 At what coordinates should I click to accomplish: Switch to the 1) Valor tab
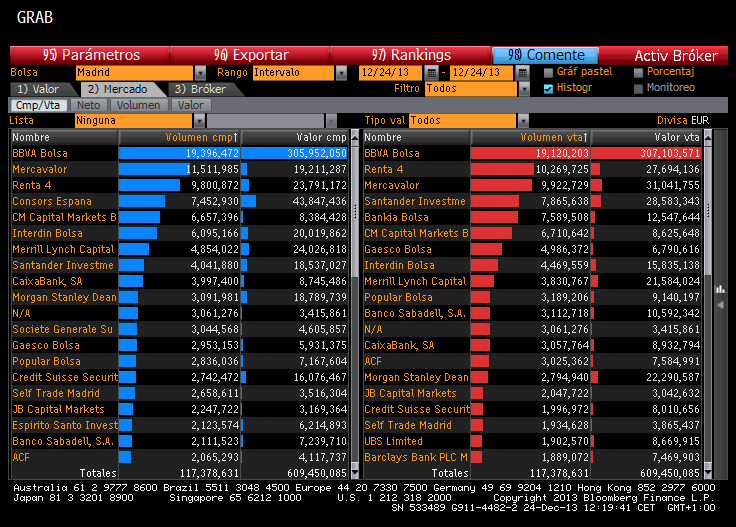[39, 89]
